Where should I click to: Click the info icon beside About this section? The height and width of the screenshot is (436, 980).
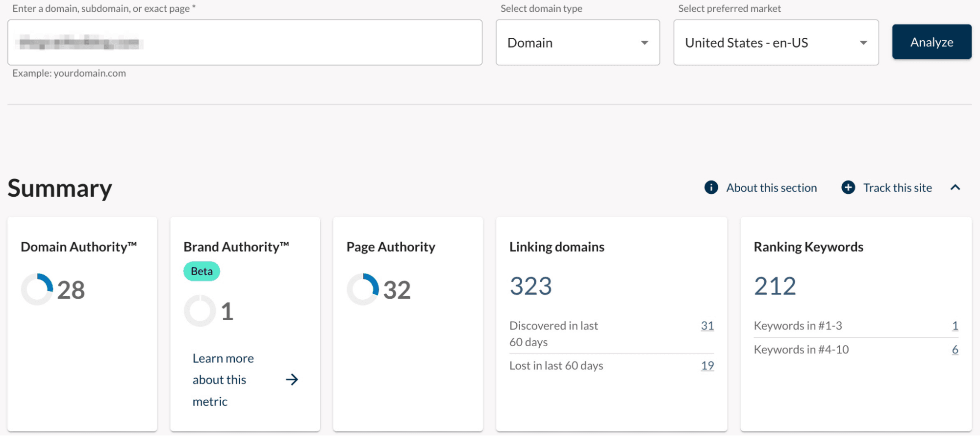point(711,187)
